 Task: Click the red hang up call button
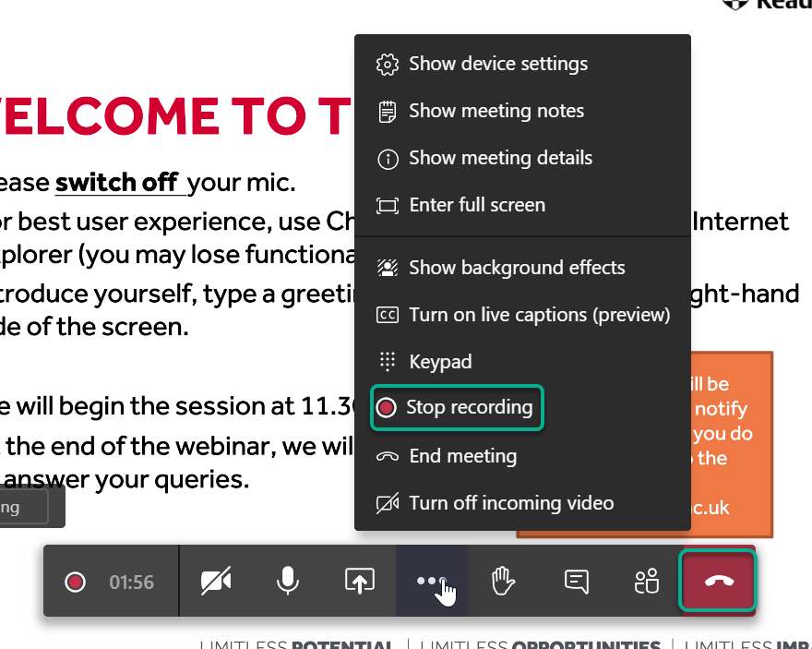(718, 581)
